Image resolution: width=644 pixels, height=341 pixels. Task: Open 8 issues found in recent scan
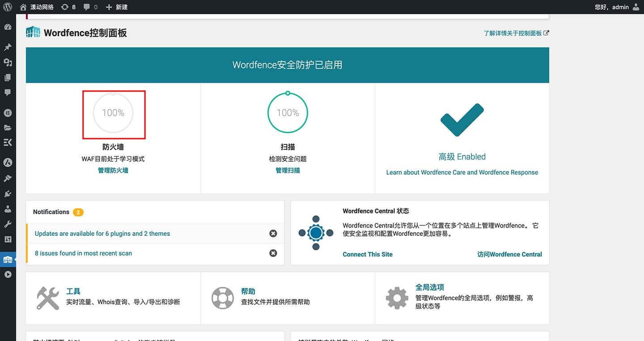[83, 253]
